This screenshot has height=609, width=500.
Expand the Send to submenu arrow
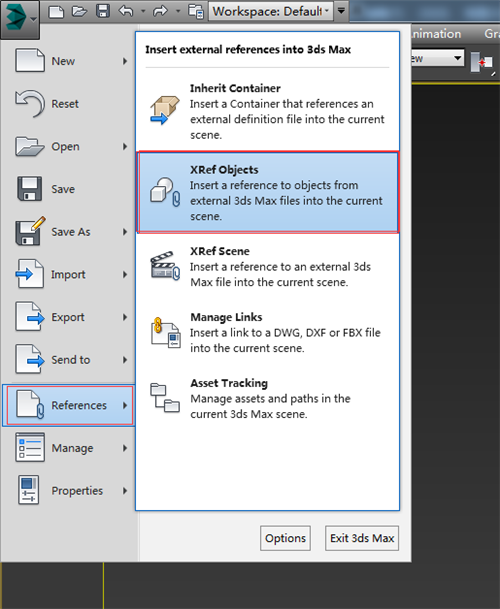125,360
